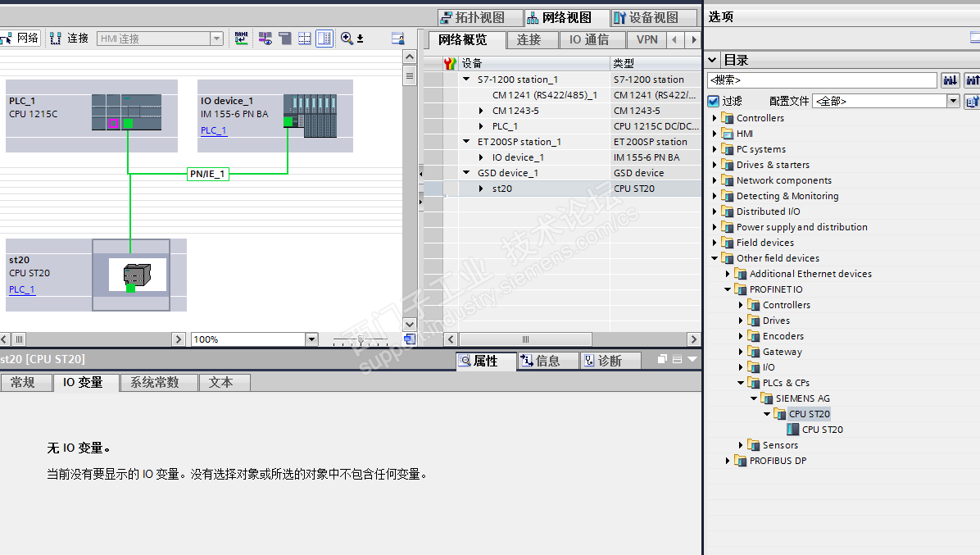This screenshot has width=980, height=555.
Task: Click the show address labels icon
Action: 265,39
